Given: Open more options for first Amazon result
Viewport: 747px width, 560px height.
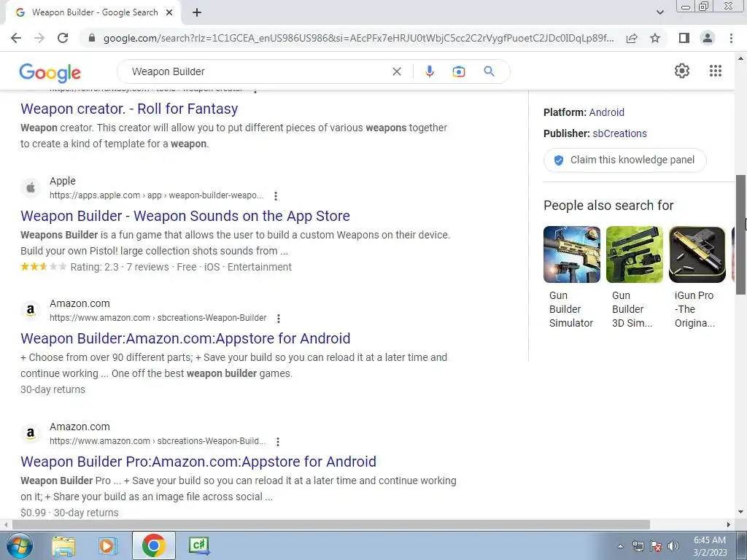Looking at the screenshot, I should pos(279,318).
